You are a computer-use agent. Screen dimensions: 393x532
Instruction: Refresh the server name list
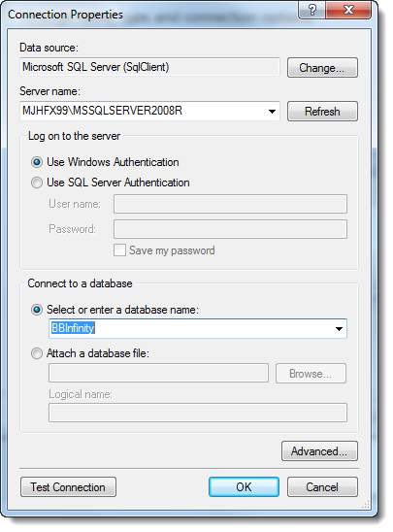[322, 112]
